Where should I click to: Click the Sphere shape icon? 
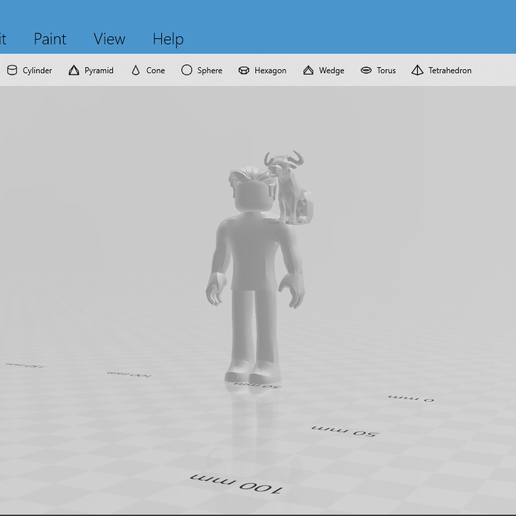[x=187, y=70]
